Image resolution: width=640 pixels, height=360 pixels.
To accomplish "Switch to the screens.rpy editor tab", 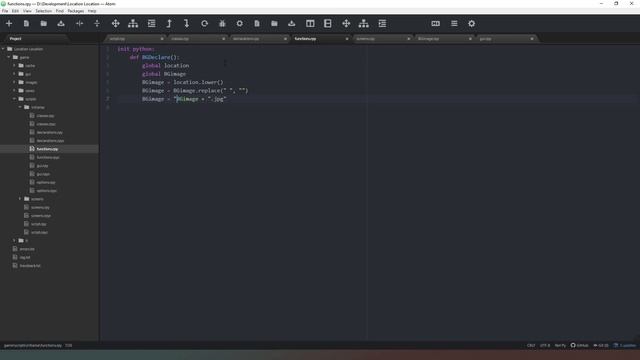I will (x=382, y=39).
